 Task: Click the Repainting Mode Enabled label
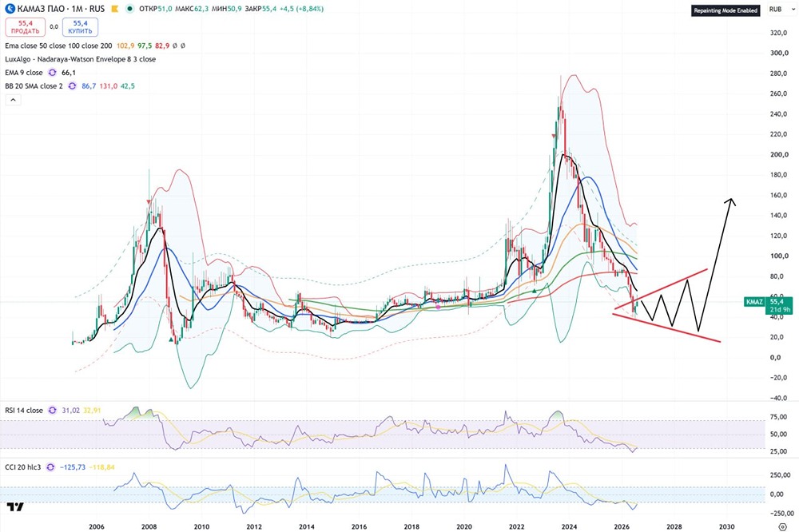tap(725, 10)
